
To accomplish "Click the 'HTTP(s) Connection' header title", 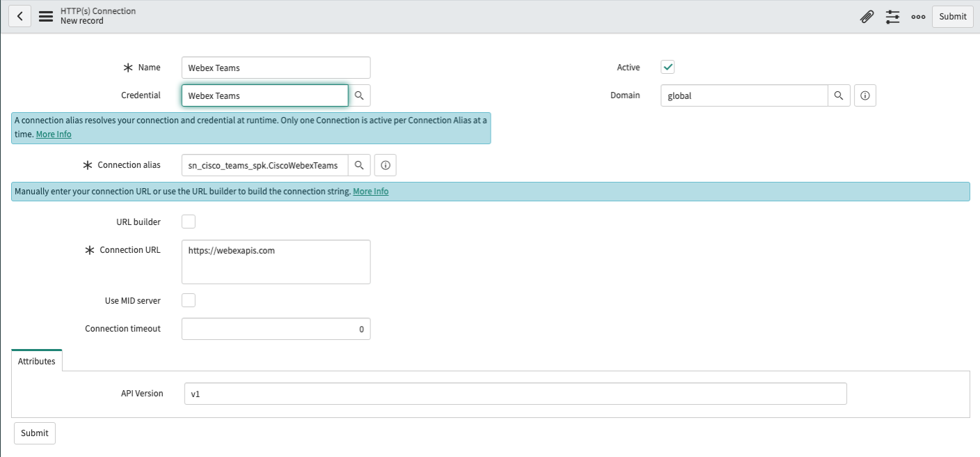I will click(98, 11).
